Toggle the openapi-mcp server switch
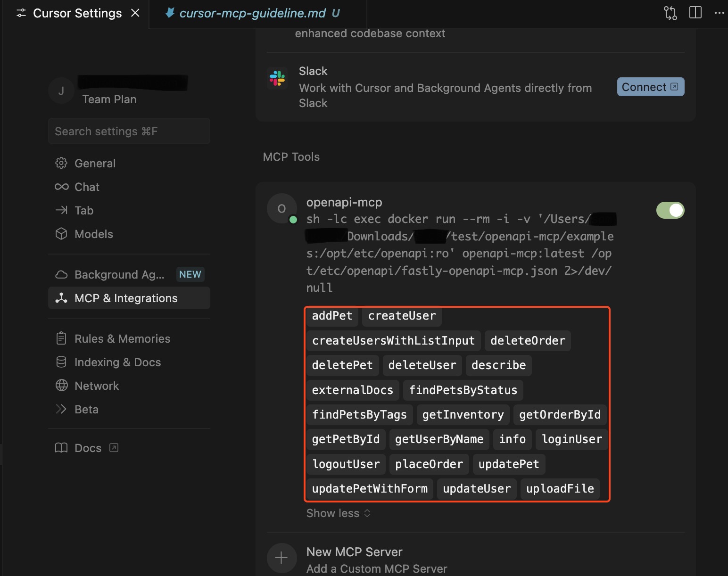This screenshot has height=576, width=728. click(670, 210)
